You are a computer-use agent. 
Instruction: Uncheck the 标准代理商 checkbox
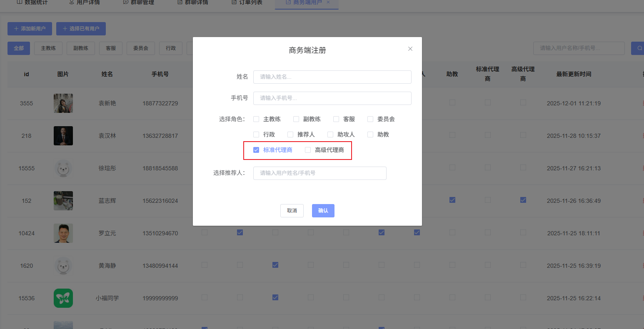(x=256, y=150)
